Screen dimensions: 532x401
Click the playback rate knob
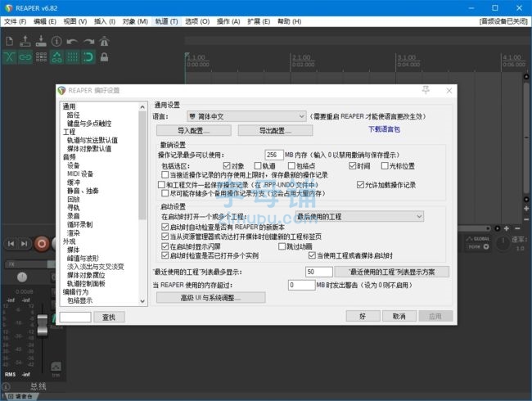click(x=503, y=243)
